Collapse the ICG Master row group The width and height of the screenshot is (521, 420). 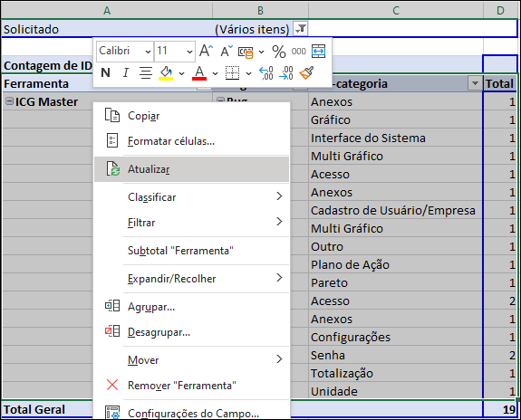[x=10, y=101]
